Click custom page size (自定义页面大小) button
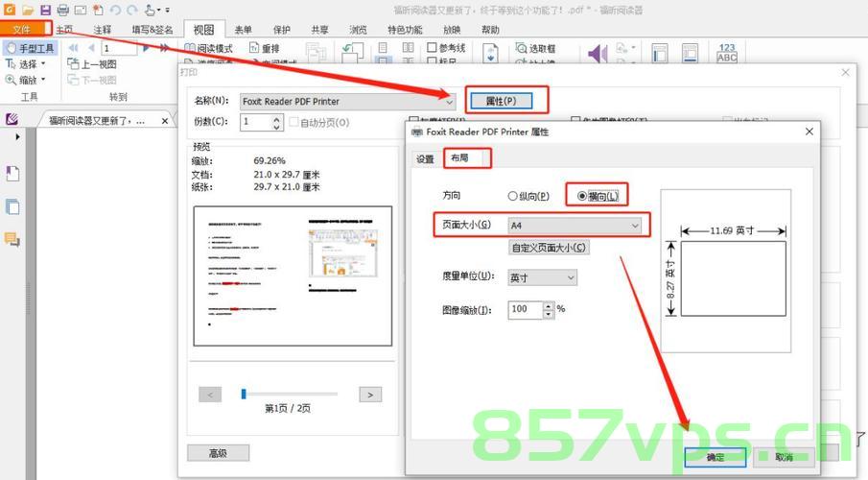 549,248
